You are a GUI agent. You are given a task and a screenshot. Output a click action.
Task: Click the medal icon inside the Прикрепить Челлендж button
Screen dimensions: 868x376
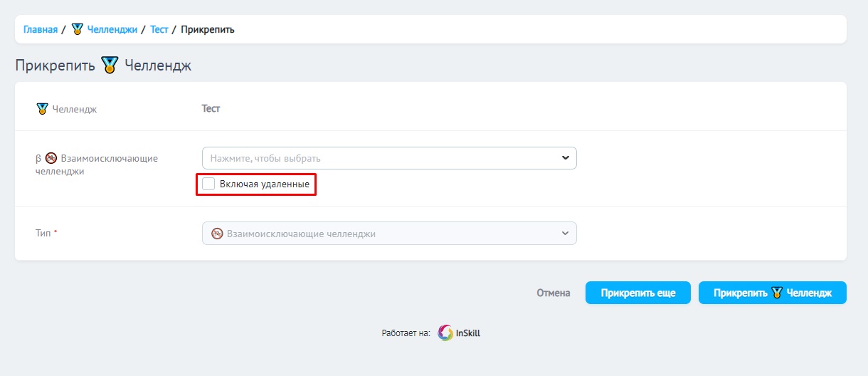coord(777,293)
